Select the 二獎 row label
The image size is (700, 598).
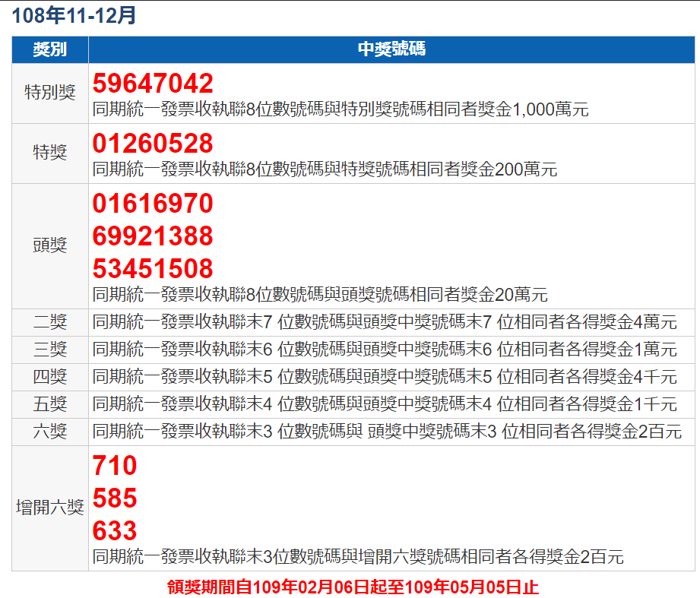[50, 321]
